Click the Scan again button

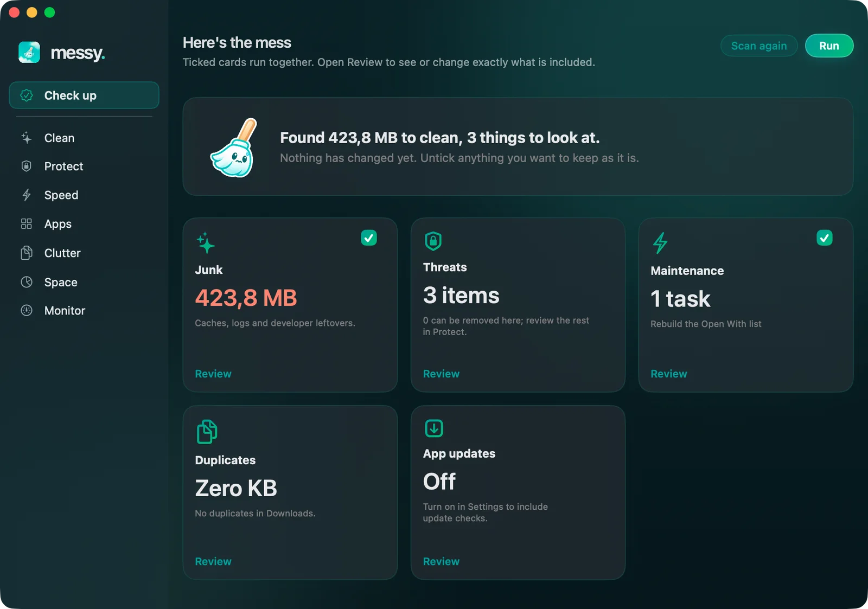(x=759, y=46)
